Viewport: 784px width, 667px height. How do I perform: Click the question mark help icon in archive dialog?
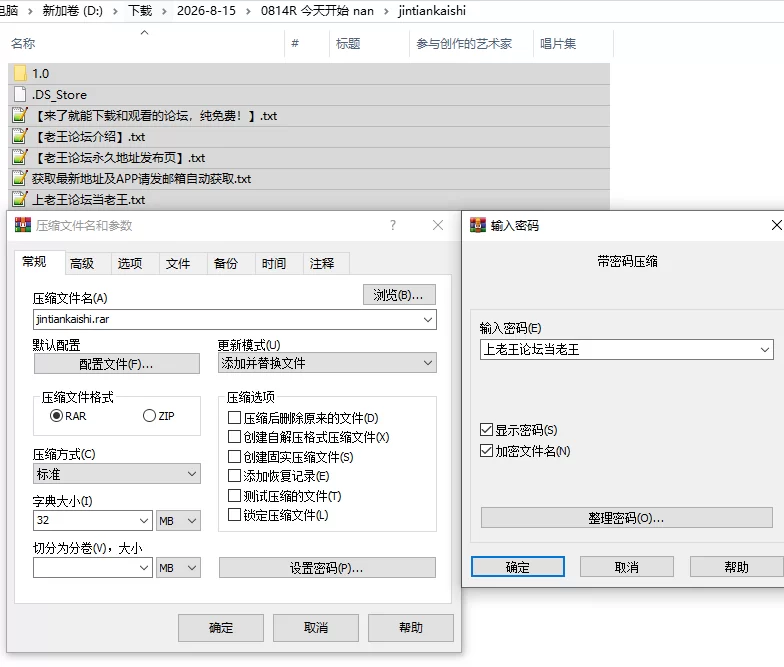(393, 226)
